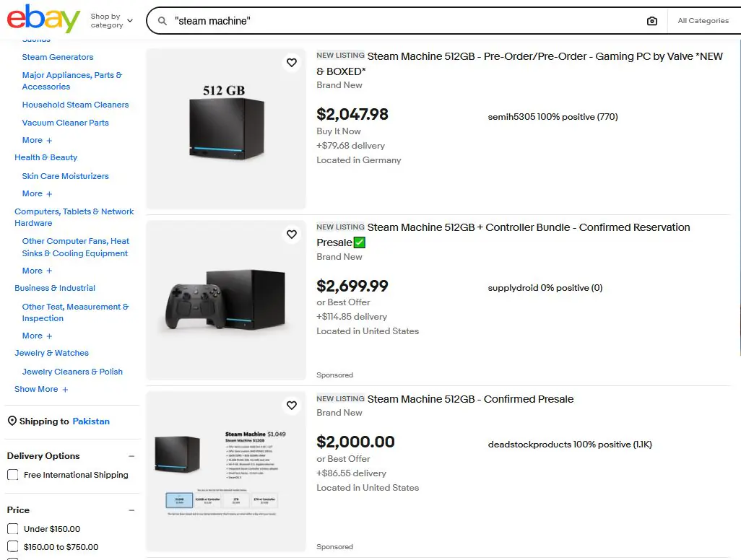741x560 pixels.
Task: Open the Shop by category dropdown
Action: coord(111,21)
